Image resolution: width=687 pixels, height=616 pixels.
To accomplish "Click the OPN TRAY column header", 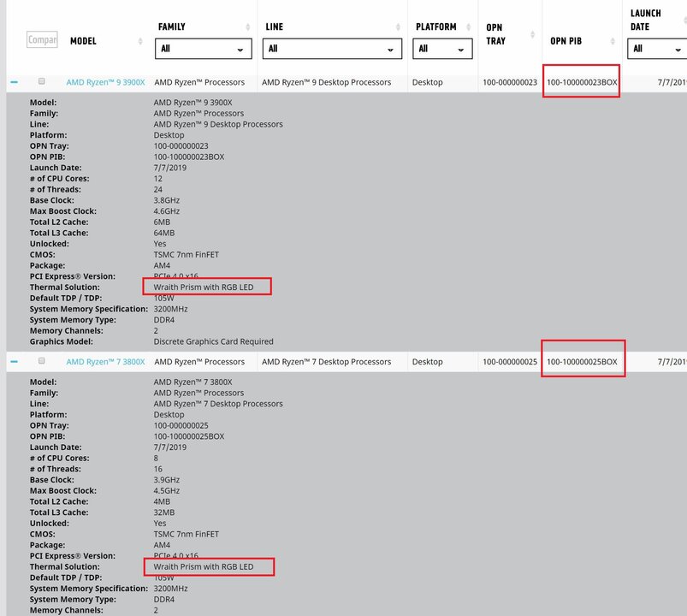I will [x=496, y=34].
